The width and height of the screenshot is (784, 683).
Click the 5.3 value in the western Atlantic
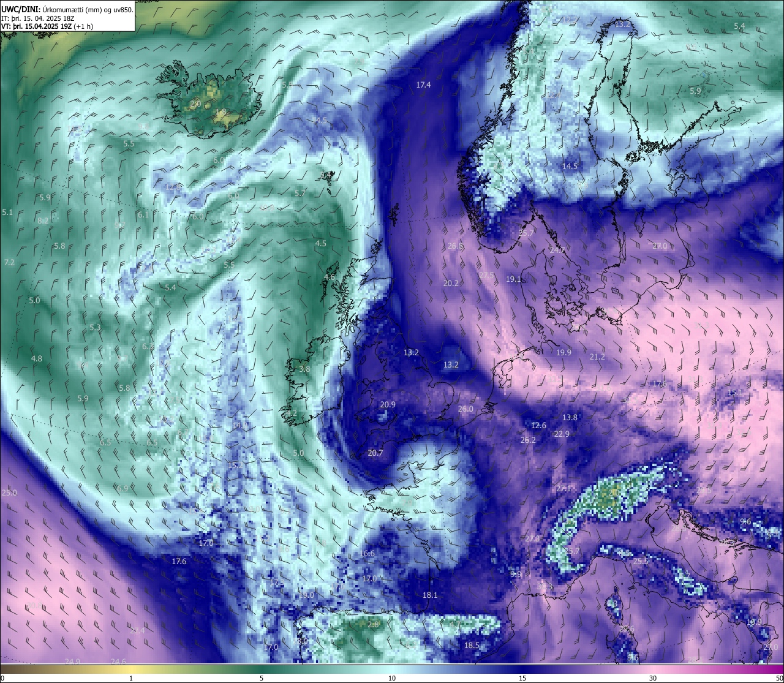pos(95,327)
